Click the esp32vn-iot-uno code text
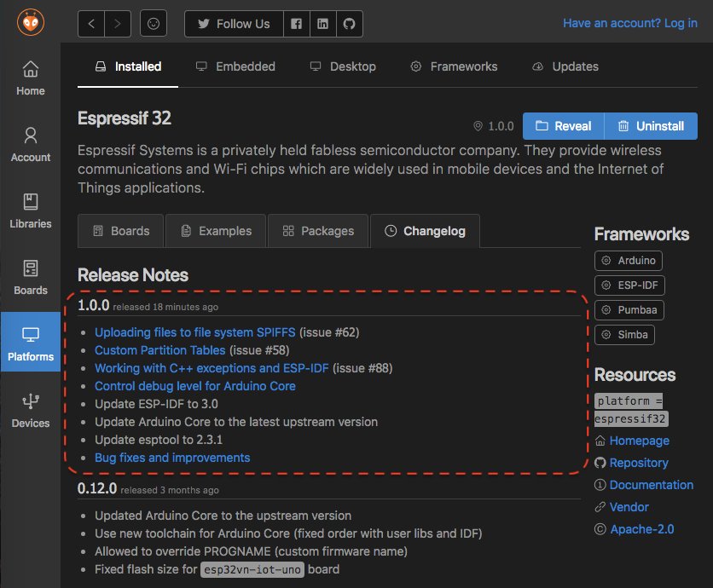Image resolution: width=713 pixels, height=588 pixels. [252, 569]
